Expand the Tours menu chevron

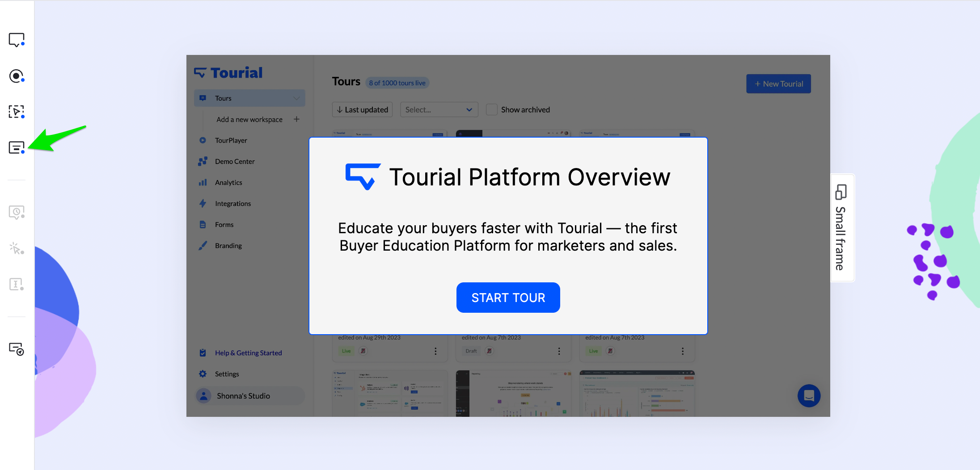click(x=296, y=98)
